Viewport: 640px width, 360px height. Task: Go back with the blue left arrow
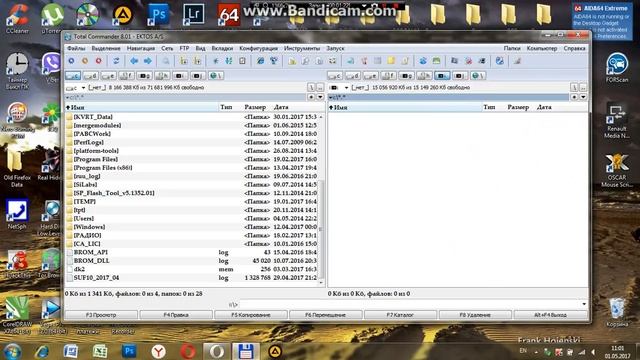[x=134, y=61]
